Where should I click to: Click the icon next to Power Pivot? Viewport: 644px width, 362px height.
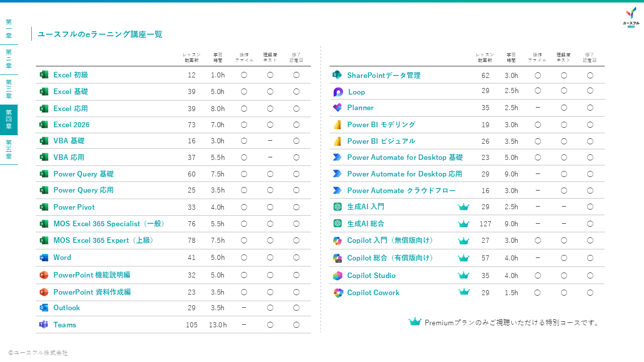(44, 207)
